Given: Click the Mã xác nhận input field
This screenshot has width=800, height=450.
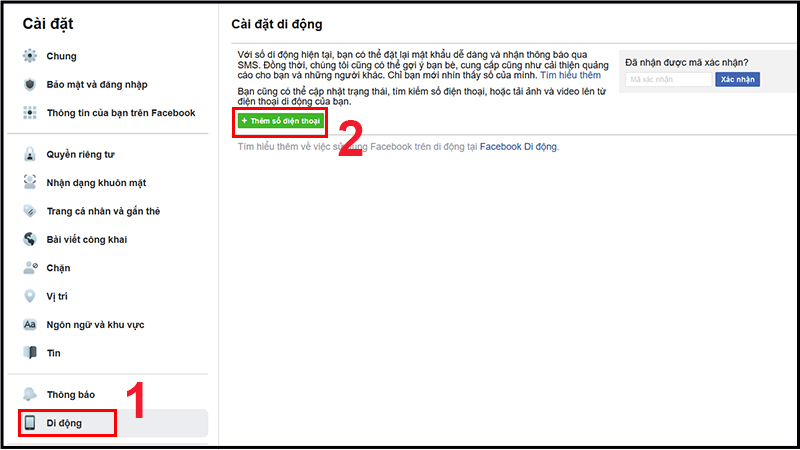Looking at the screenshot, I should (668, 79).
